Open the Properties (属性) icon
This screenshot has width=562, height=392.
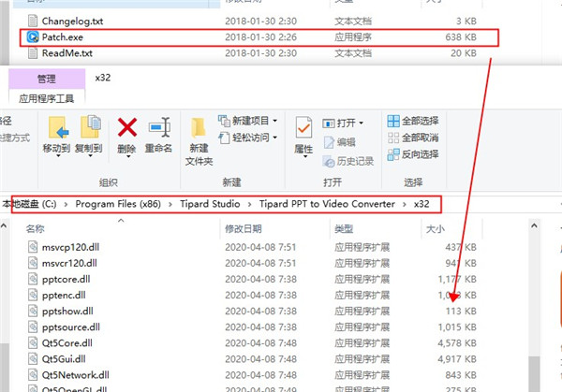[303, 127]
